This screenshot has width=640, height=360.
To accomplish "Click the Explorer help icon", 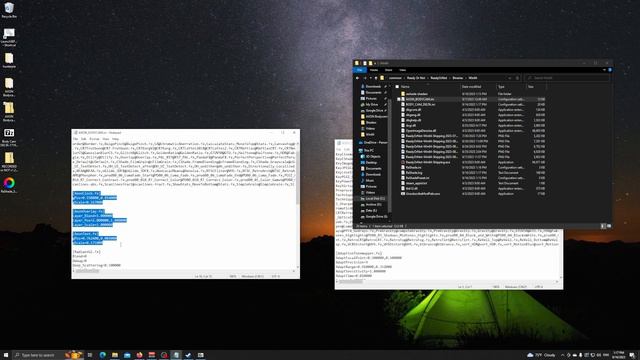I will 610,70.
